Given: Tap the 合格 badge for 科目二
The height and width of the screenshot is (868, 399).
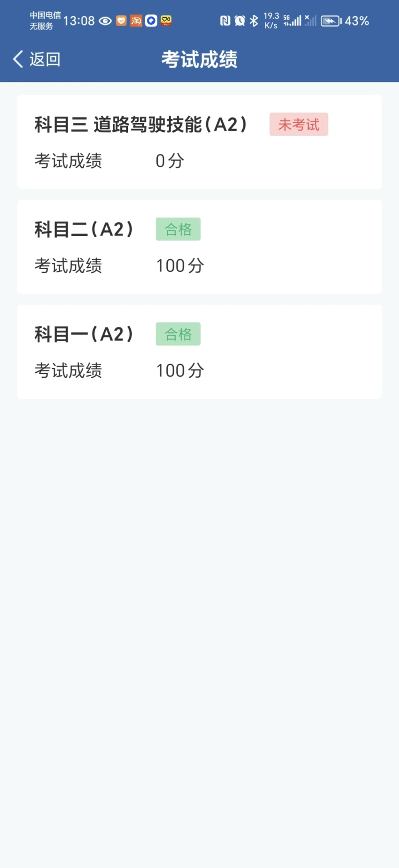Looking at the screenshot, I should click(x=178, y=229).
